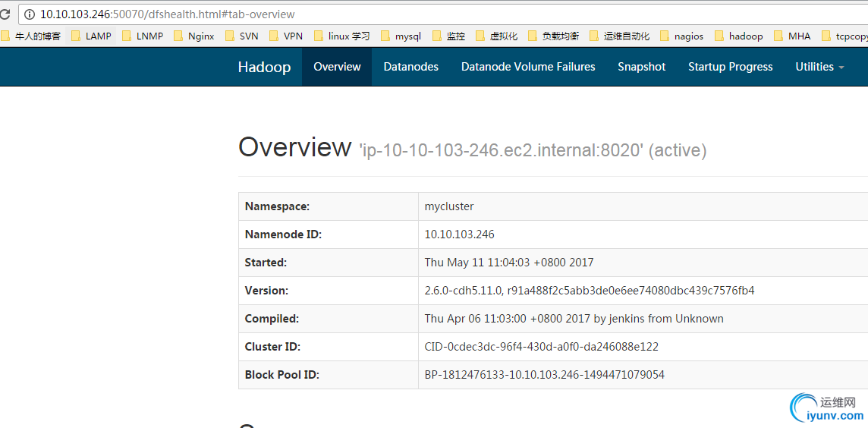Click the Started timestamp value
The image size is (868, 428).
(x=508, y=263)
